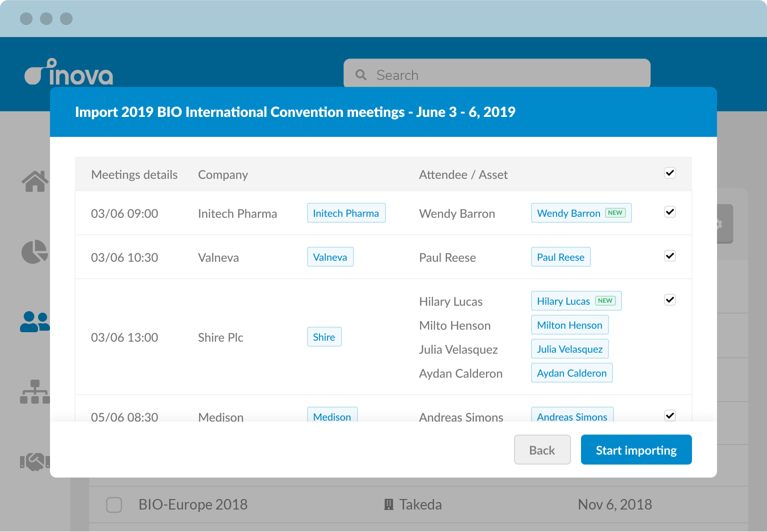The width and height of the screenshot is (767, 532).
Task: Click the Julia Velasquez attendee tag
Action: (x=569, y=349)
